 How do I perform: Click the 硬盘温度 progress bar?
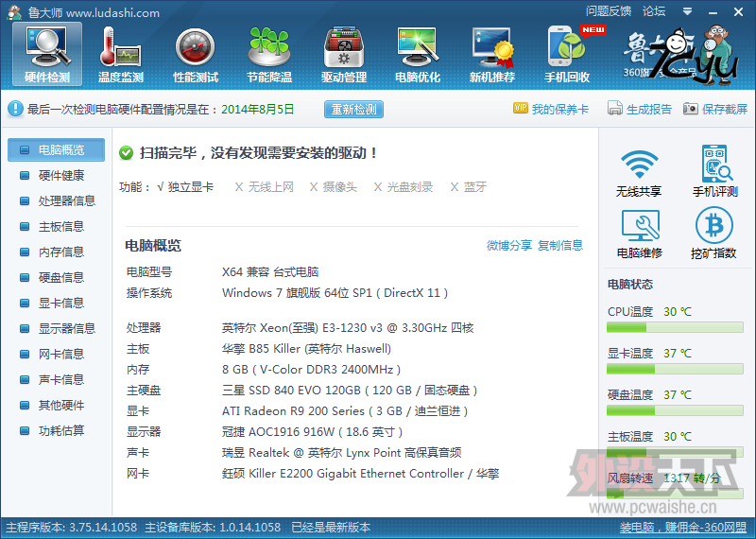tap(675, 410)
